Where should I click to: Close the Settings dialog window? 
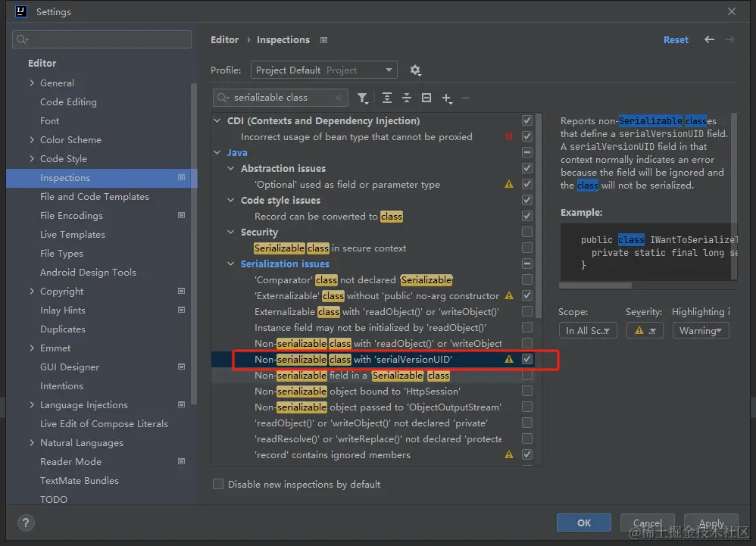click(732, 11)
